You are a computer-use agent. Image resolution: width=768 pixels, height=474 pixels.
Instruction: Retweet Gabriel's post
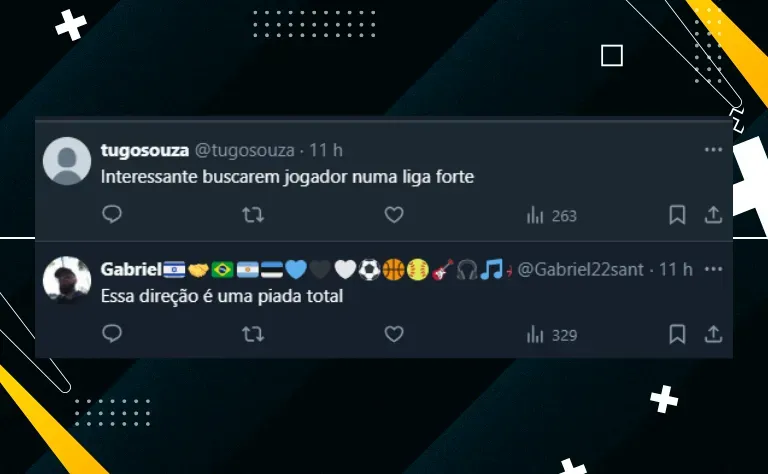[x=253, y=334]
